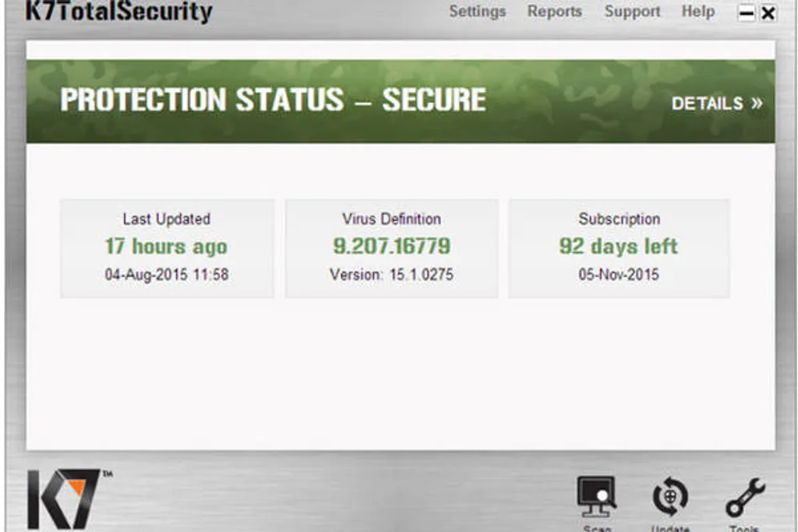Open the Reports menu
Screen dimensions: 798x532
[x=554, y=12]
